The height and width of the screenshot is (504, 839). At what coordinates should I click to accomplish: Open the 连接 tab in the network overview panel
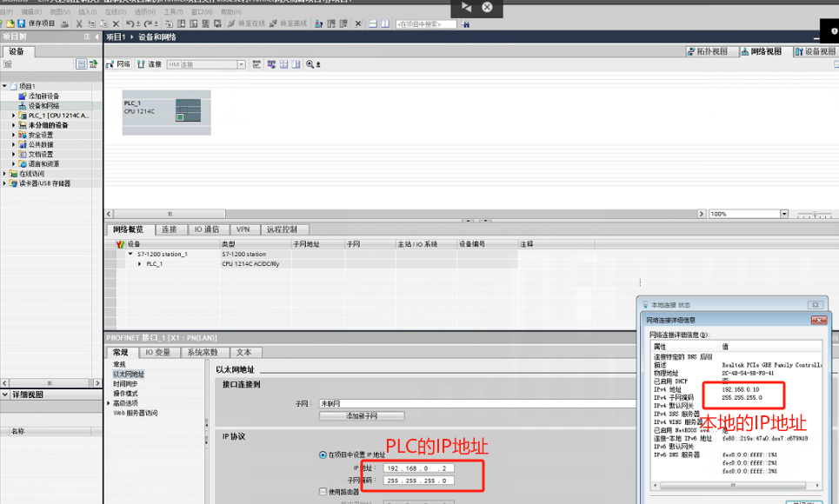pyautogui.click(x=169, y=229)
